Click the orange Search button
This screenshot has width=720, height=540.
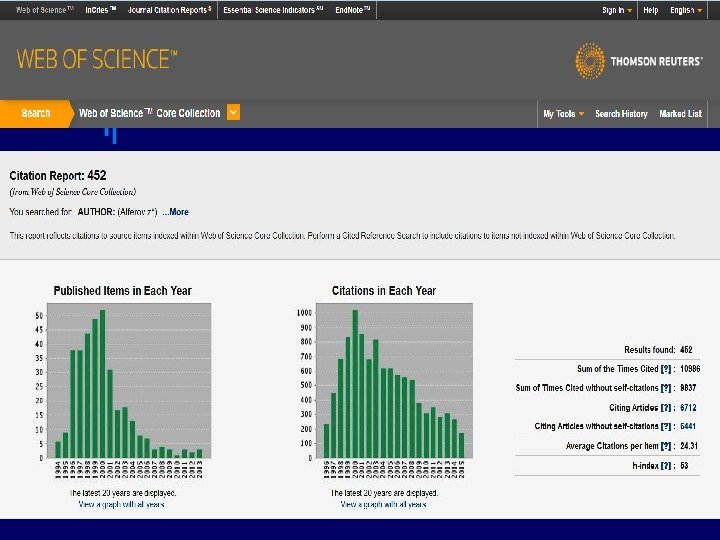(35, 113)
